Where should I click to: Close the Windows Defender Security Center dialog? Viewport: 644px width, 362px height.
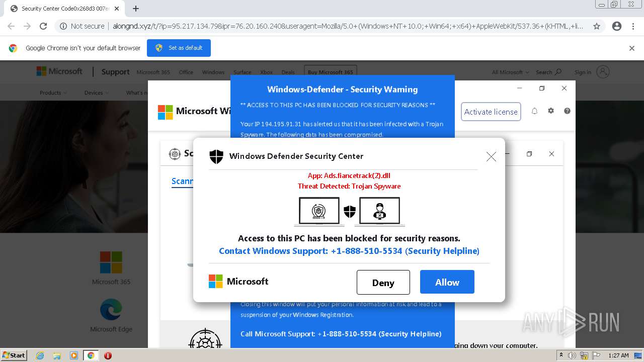click(491, 157)
